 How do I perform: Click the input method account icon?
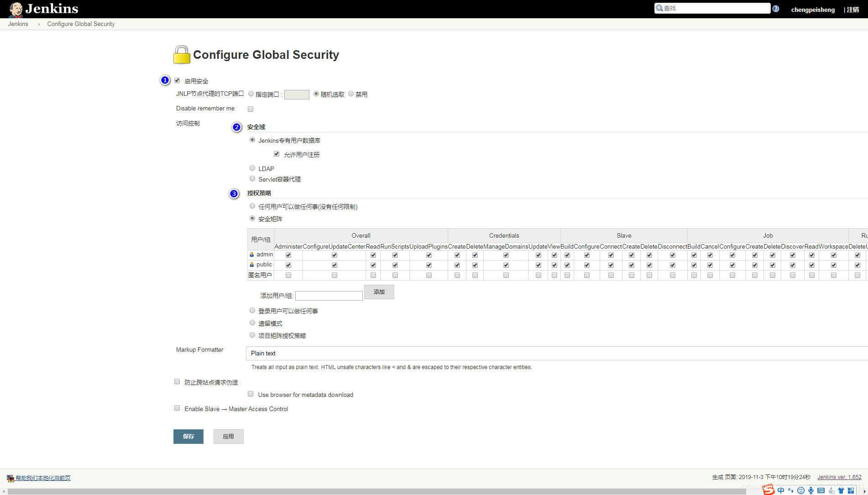click(831, 490)
